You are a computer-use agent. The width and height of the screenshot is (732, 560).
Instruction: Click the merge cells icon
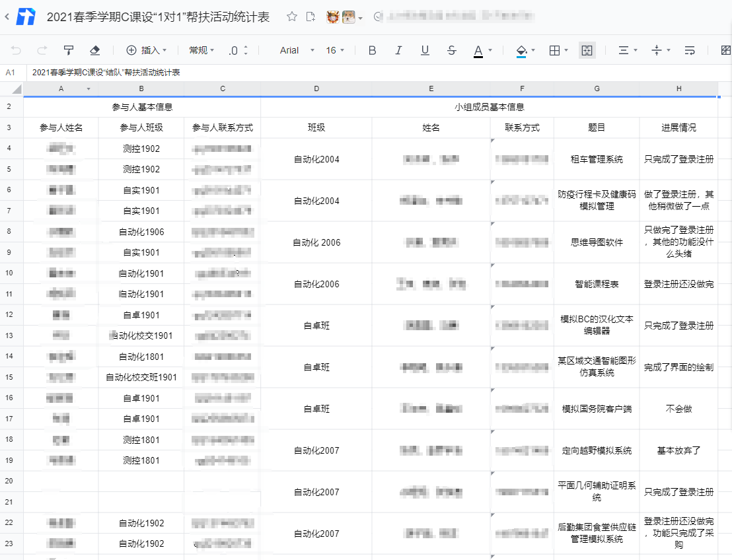(x=586, y=50)
